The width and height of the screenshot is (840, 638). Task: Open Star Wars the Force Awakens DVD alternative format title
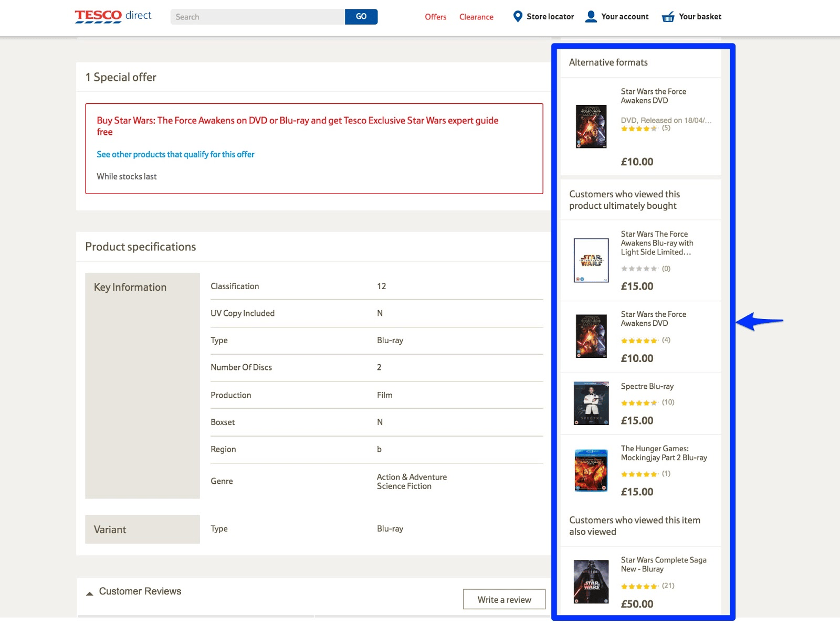[x=653, y=96]
